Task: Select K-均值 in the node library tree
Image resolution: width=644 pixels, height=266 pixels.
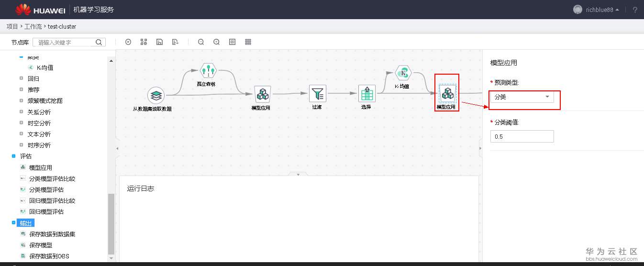Action: pyautogui.click(x=45, y=67)
